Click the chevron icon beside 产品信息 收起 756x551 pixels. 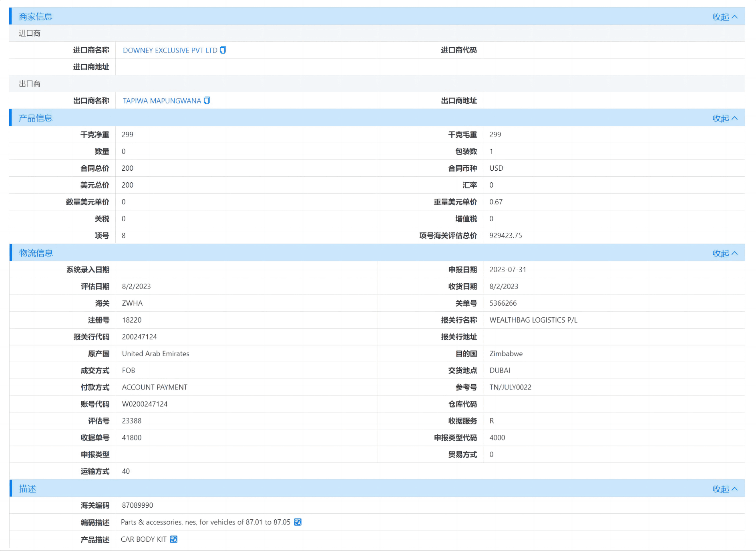point(736,118)
